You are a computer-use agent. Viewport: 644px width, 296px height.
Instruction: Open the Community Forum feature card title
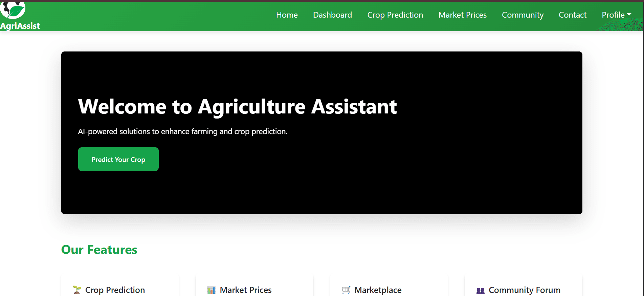[524, 290]
